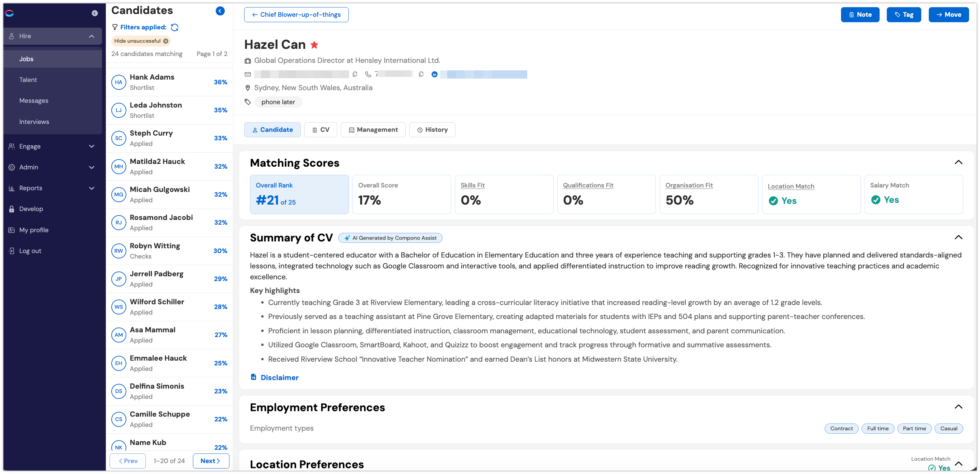Click the Prev page button
Viewport: 980px width, 474px height.
coord(127,461)
